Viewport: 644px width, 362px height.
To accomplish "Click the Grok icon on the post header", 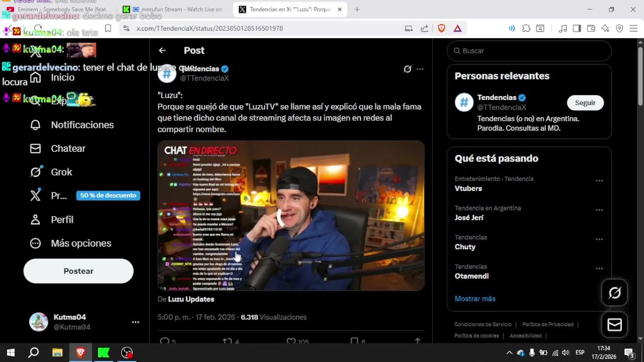I will [x=408, y=69].
